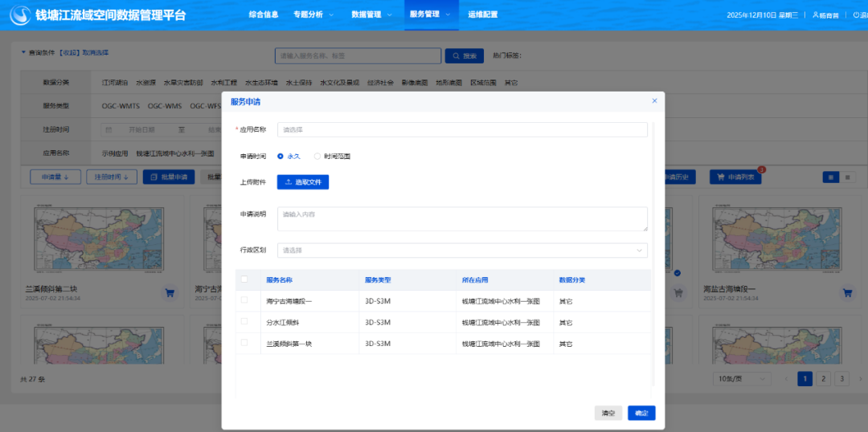Expand the 专题分析 menu

pos(313,15)
